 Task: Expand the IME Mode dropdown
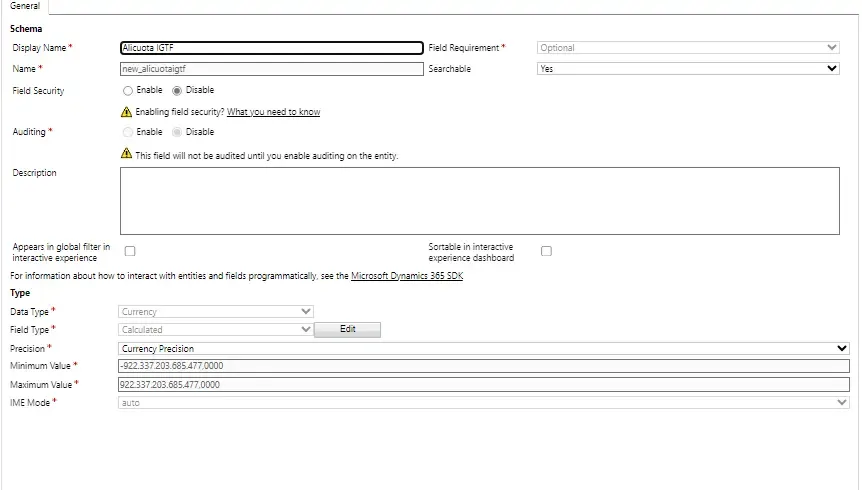(483, 402)
